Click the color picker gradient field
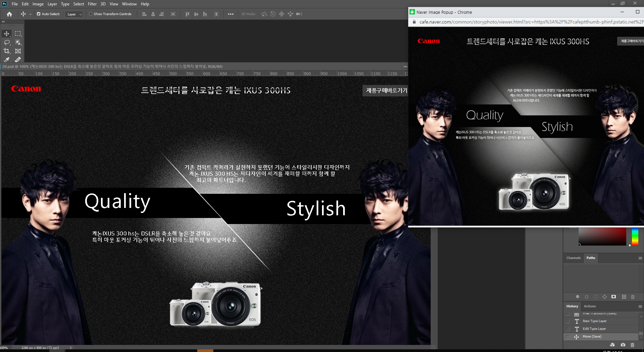644x352 pixels. [602, 236]
